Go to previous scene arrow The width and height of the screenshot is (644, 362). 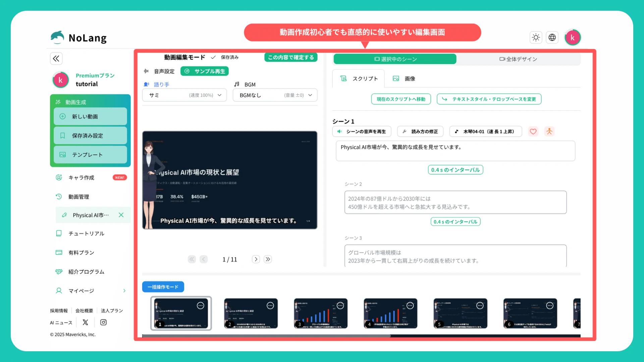(x=204, y=259)
